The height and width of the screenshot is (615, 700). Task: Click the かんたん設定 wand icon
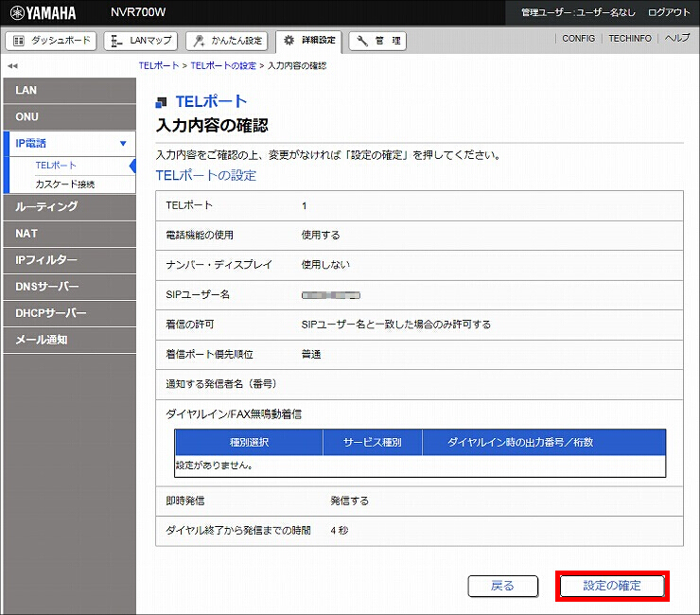point(199,41)
